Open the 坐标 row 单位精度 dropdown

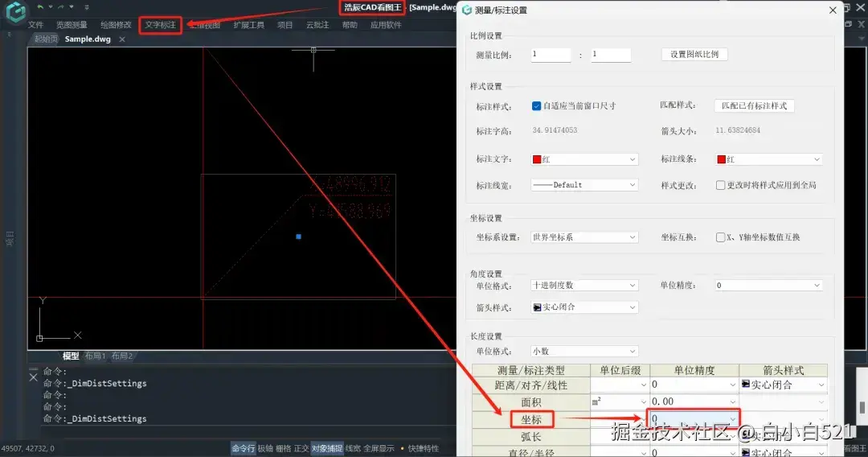pos(694,418)
